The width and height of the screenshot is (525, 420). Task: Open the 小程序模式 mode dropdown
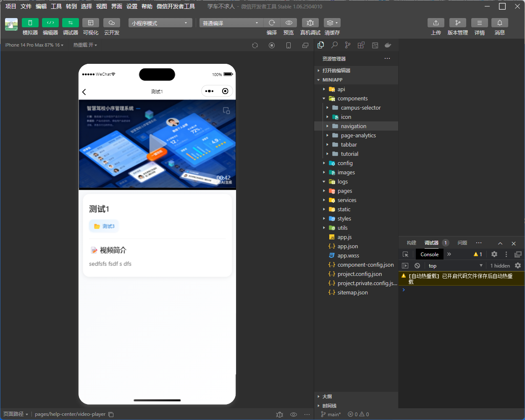(160, 23)
